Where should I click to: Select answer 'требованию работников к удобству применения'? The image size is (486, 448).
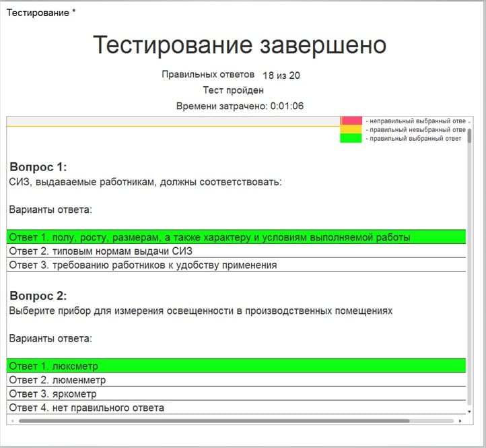(x=236, y=265)
